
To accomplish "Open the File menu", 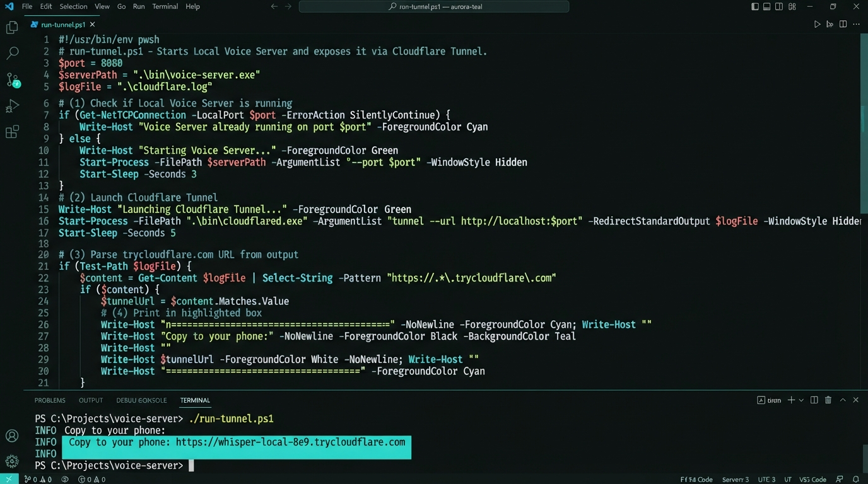I will click(27, 6).
